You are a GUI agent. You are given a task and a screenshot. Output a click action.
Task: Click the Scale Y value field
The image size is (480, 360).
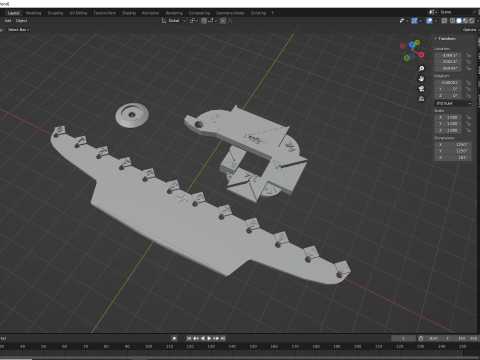(x=448, y=124)
